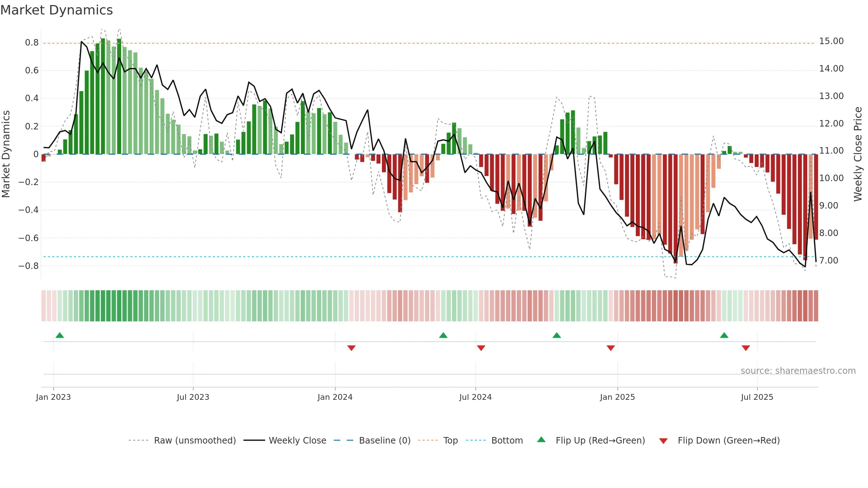The image size is (868, 488).
Task: Click the −0.8 left axis label
Action: coord(29,266)
